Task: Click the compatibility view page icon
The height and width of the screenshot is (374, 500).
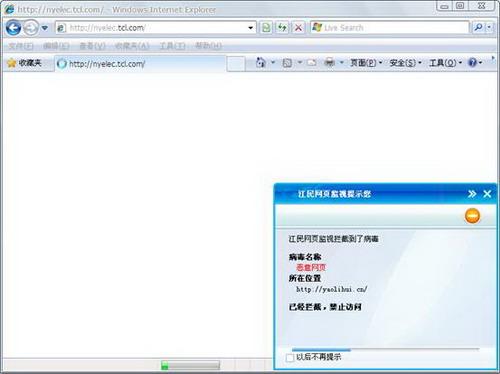Action: [x=266, y=28]
